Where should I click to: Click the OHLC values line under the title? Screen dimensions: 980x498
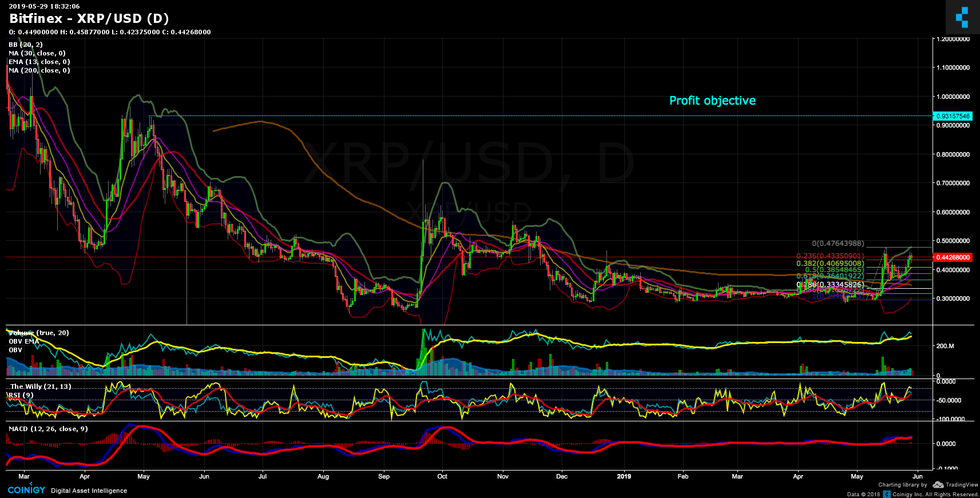110,32
